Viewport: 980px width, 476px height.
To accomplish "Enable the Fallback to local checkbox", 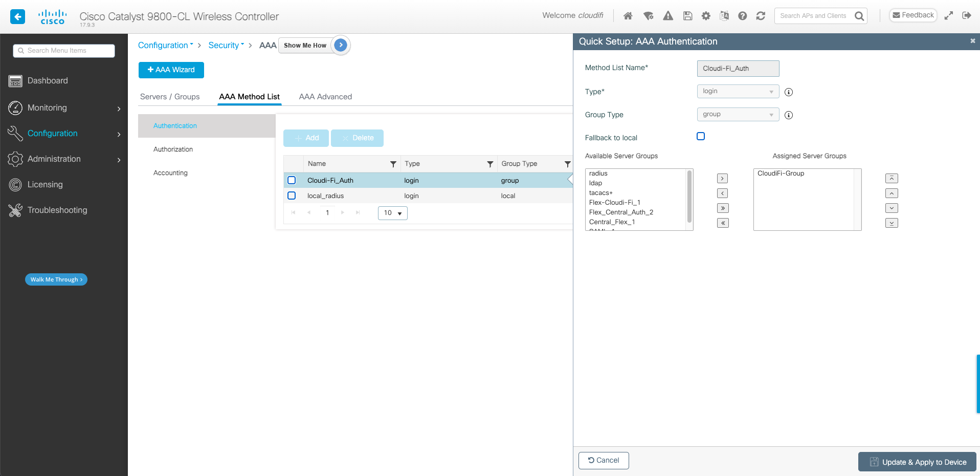I will click(x=701, y=136).
